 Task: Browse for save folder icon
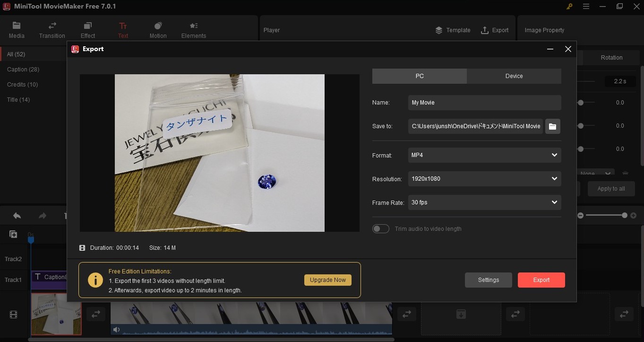(552, 126)
